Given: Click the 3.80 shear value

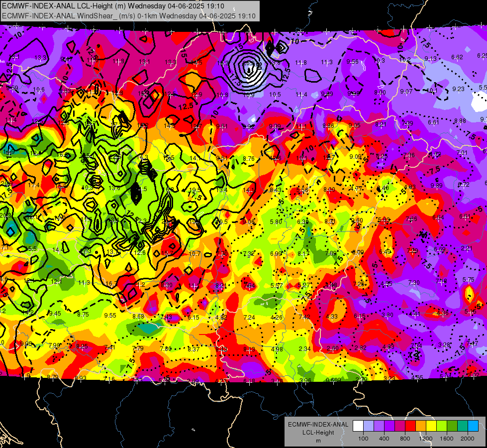Looking at the screenshot, I should [388, 315].
